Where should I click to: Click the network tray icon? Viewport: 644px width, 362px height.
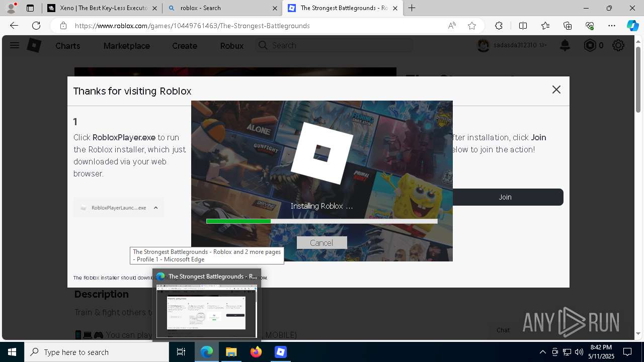click(x=567, y=352)
